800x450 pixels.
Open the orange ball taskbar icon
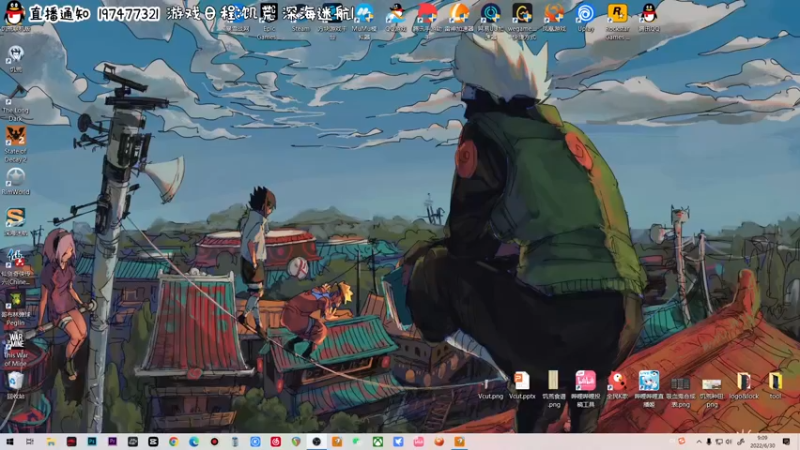[439, 442]
